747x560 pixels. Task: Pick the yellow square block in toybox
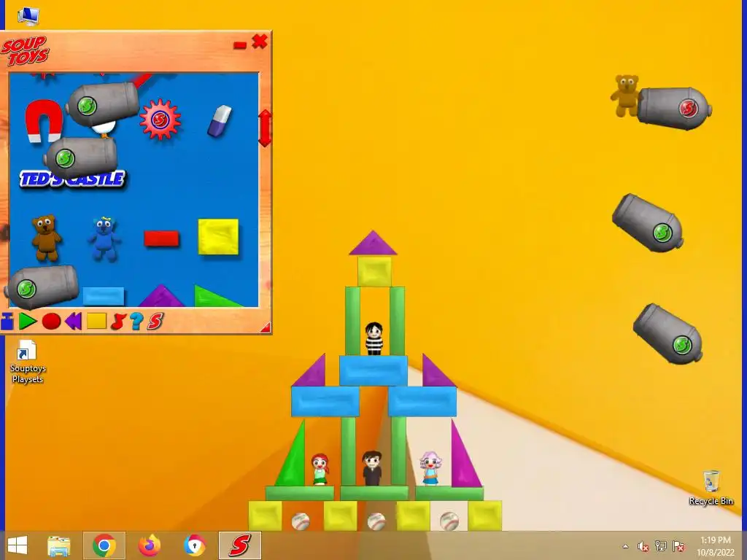(218, 237)
